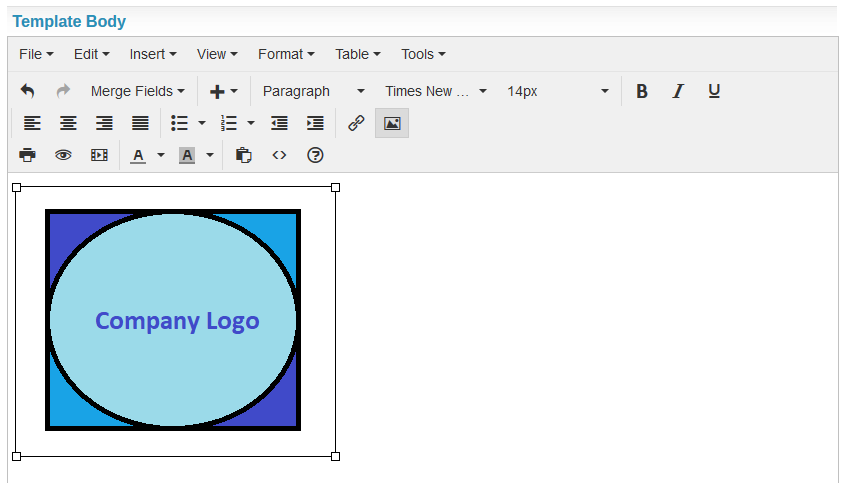Open the Insert menu
The width and height of the screenshot is (847, 483).
[x=152, y=54]
